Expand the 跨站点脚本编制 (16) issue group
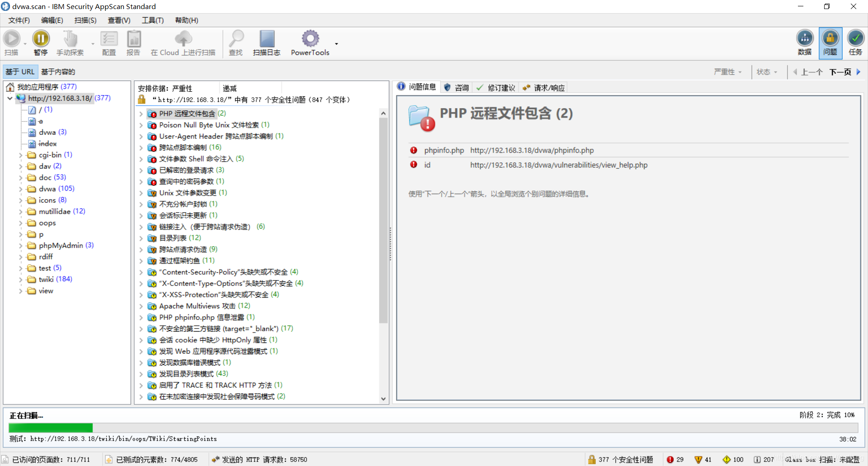Screen dimensions: 868x466 [x=141, y=148]
